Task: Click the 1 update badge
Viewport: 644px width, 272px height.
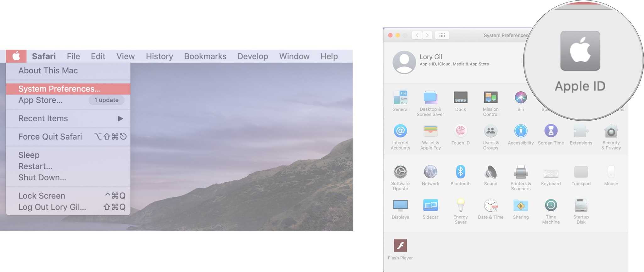Action: tap(106, 100)
